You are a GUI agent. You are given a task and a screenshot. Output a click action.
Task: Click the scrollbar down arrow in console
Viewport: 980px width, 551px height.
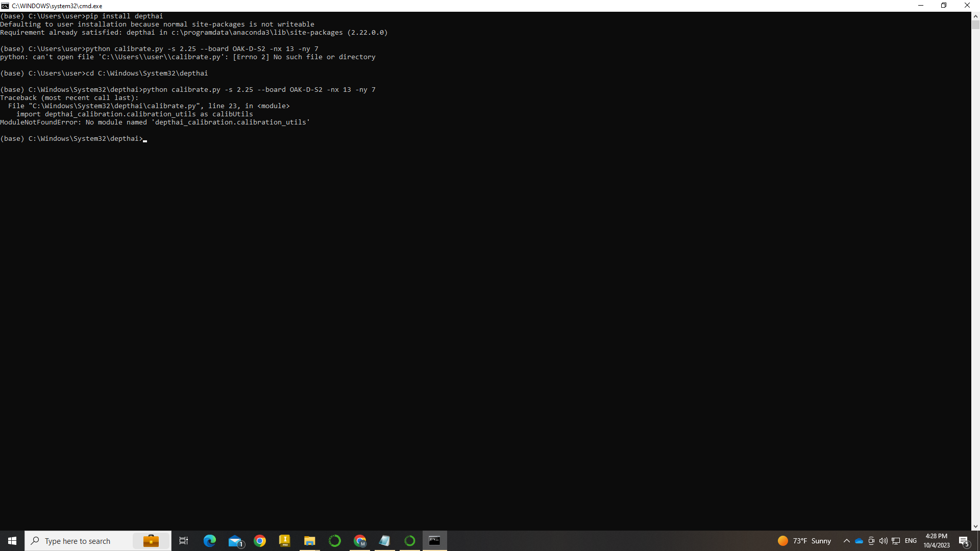tap(975, 527)
